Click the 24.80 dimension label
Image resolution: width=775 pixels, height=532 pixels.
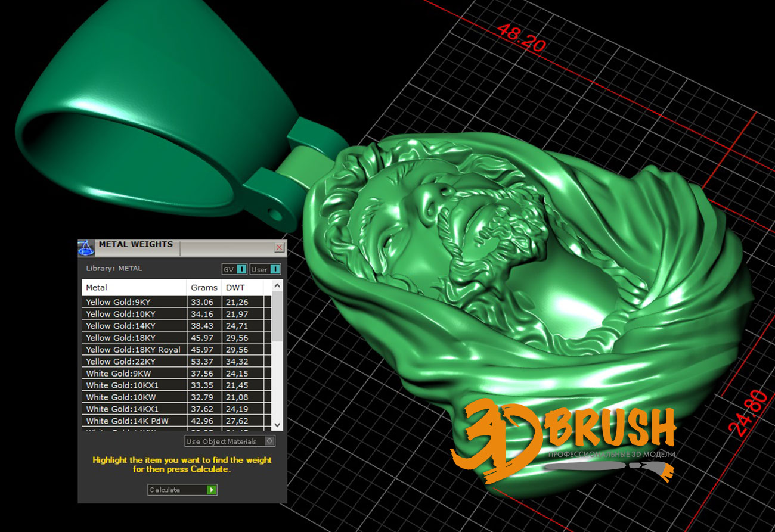(x=747, y=413)
